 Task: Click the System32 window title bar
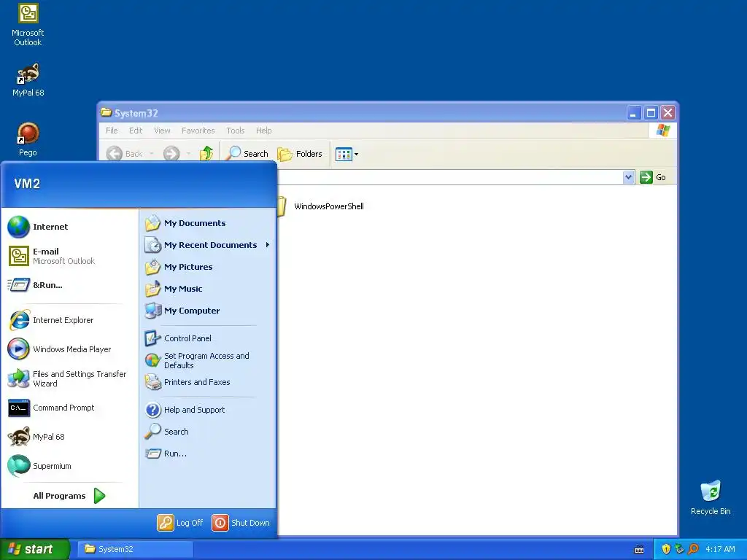coord(362,113)
